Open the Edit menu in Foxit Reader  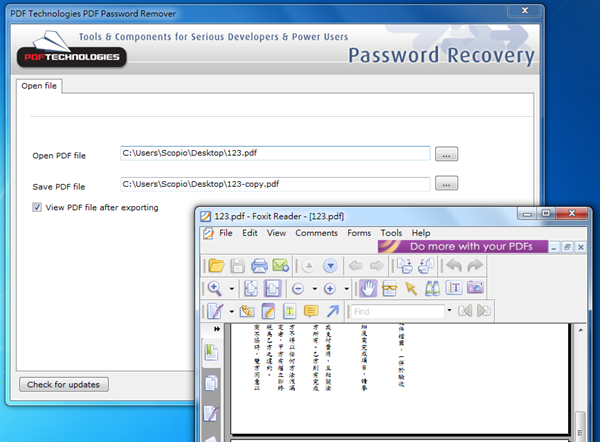click(249, 233)
